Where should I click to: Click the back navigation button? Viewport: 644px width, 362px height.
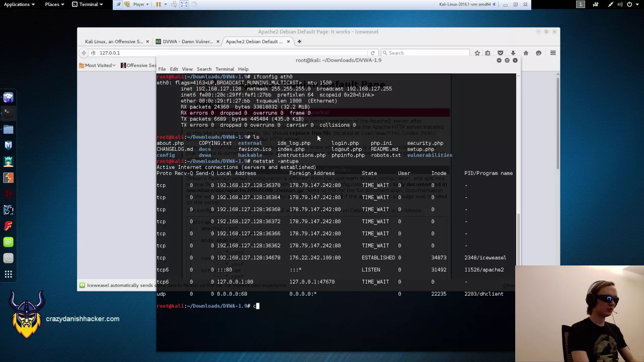coord(84,53)
